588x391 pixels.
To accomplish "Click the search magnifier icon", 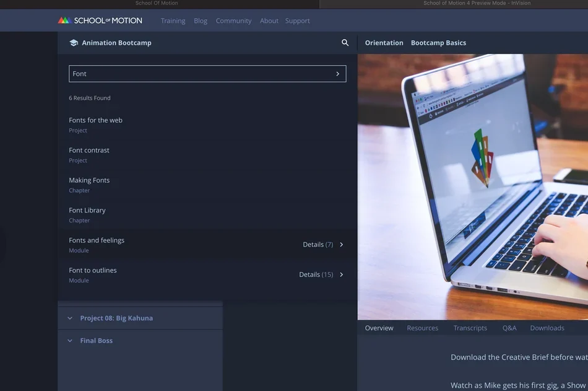I will coord(345,43).
